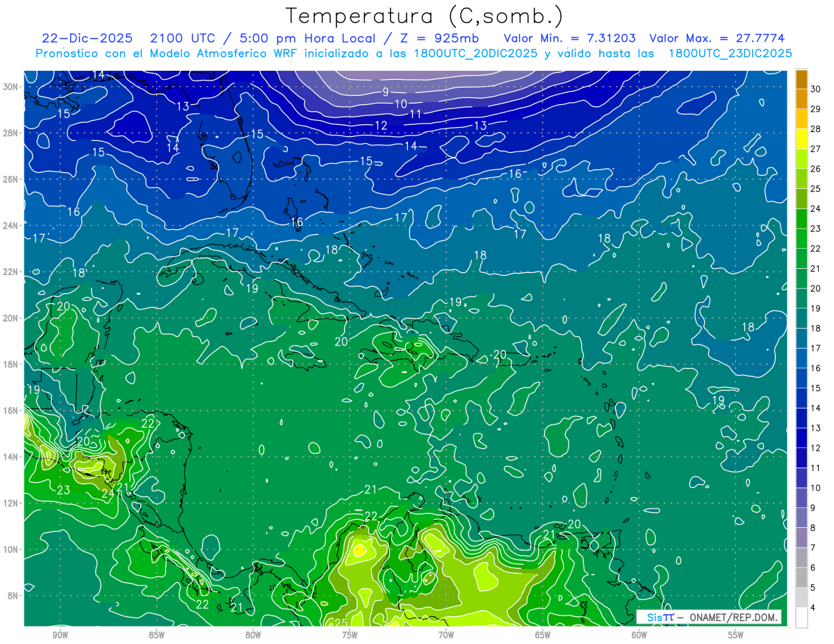
Task: Click 'Valor Max. = 27.7774' text
Action: [x=717, y=38]
